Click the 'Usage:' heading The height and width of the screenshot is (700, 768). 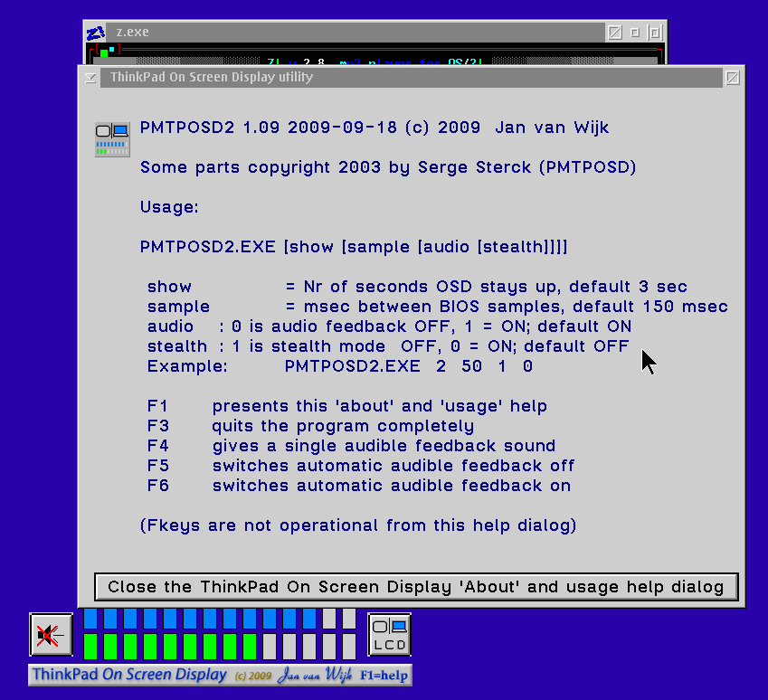coord(169,207)
